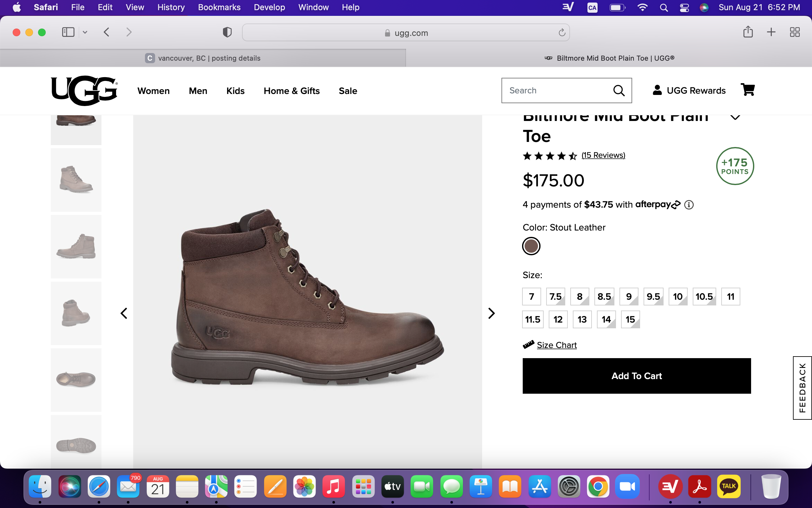Click the star rating display

click(550, 156)
